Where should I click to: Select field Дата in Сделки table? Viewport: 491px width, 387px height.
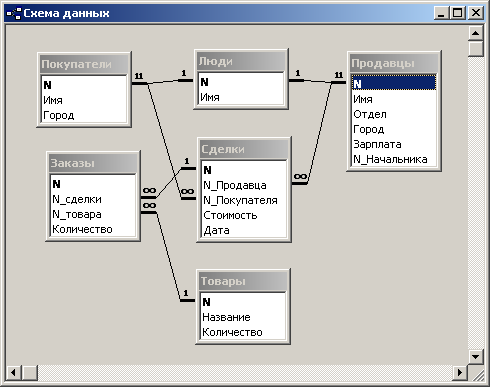click(x=244, y=230)
